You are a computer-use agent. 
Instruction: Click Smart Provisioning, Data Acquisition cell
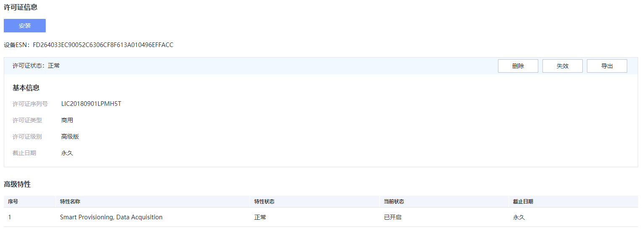coord(111,217)
